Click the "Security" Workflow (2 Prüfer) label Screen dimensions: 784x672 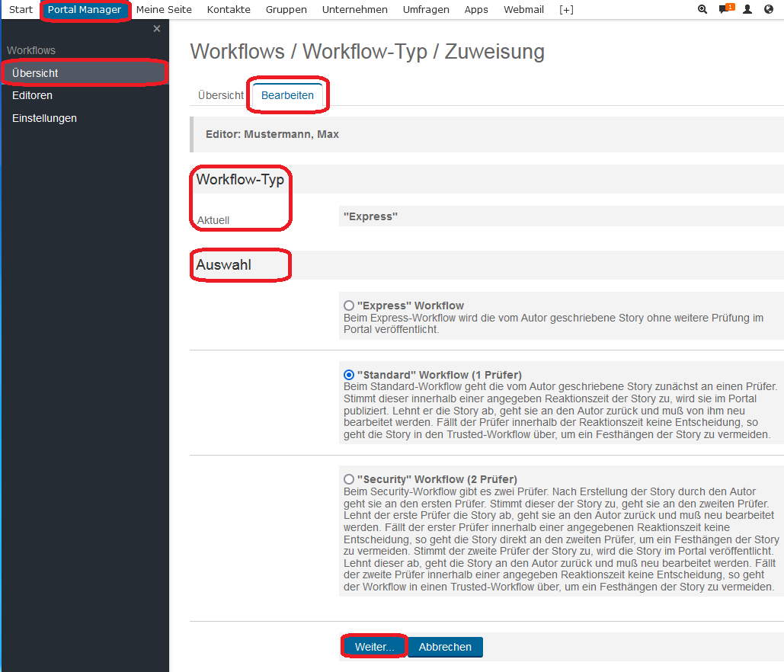coord(437,479)
